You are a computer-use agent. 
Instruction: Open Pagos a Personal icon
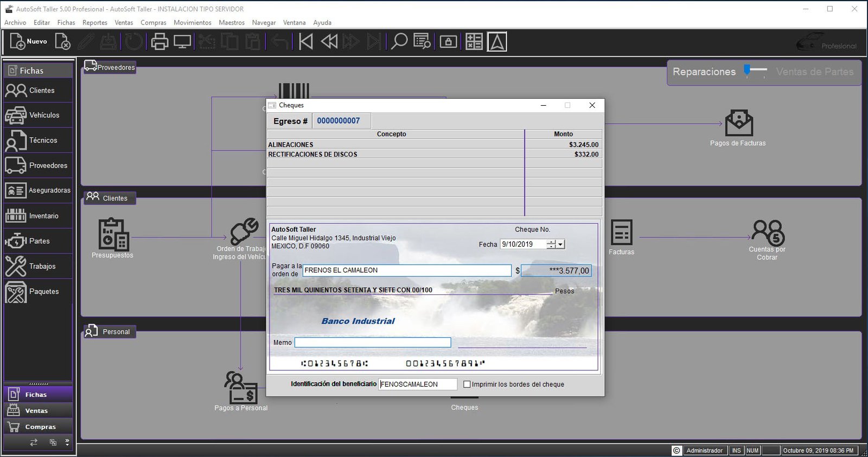point(241,387)
